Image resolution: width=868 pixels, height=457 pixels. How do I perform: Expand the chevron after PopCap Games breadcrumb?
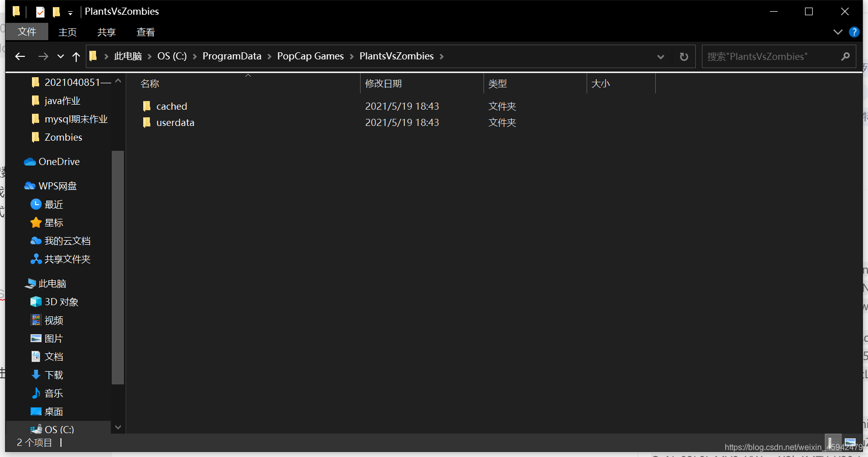coord(351,56)
